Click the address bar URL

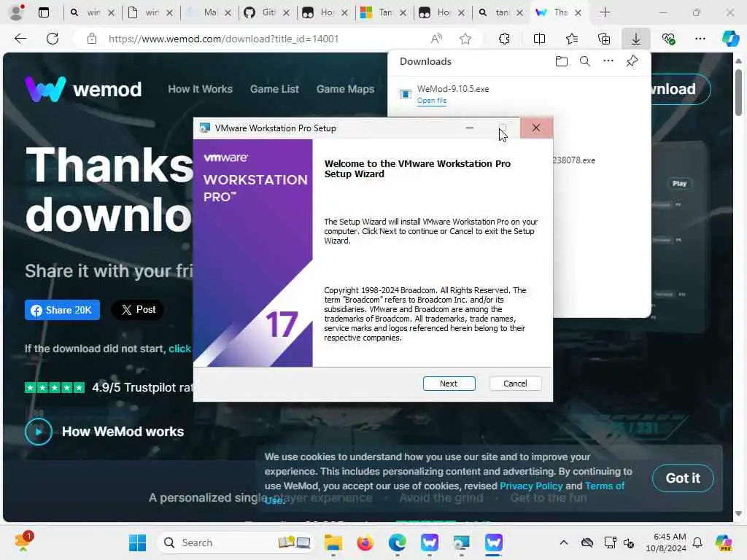click(x=223, y=39)
